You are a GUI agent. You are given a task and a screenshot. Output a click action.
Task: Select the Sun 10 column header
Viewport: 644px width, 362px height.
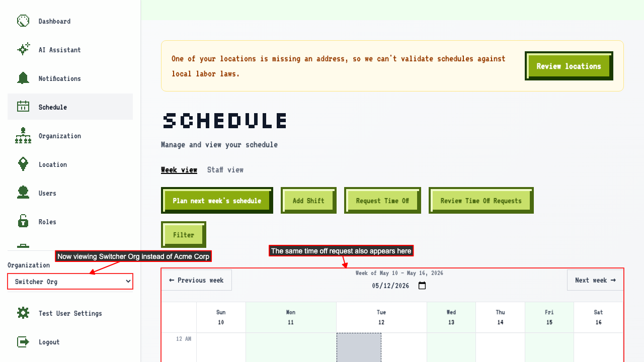tap(221, 317)
